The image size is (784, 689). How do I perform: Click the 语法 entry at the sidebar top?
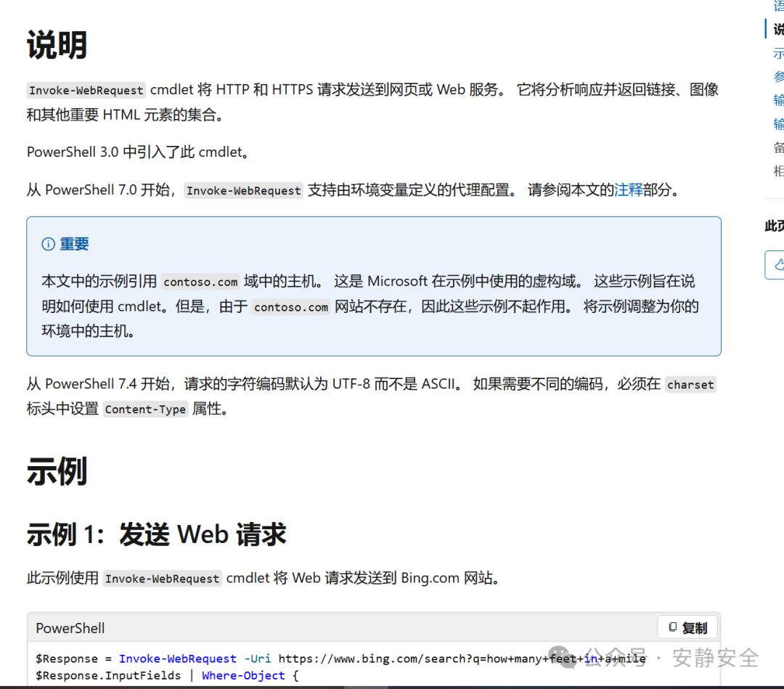(777, 6)
